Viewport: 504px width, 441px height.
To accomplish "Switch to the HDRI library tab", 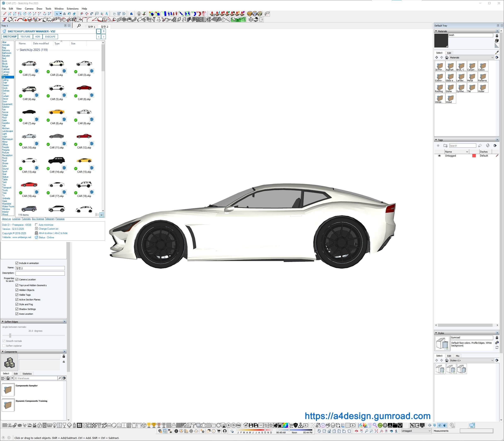I will click(37, 37).
